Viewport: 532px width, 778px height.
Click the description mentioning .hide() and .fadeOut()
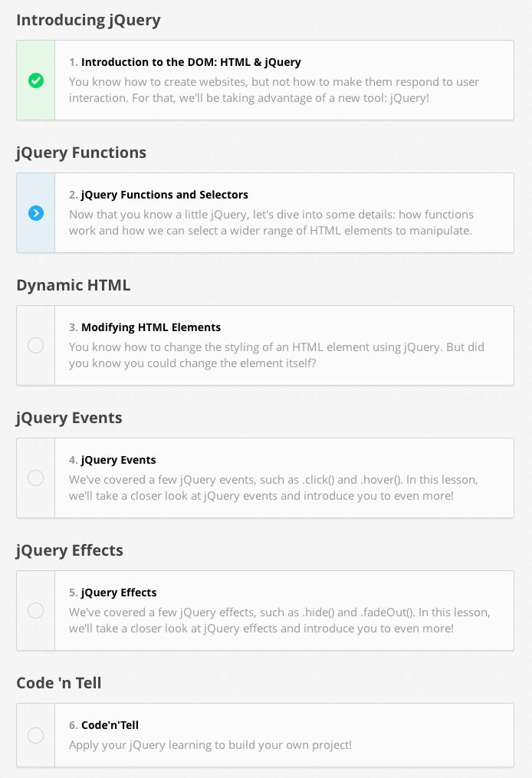click(279, 620)
